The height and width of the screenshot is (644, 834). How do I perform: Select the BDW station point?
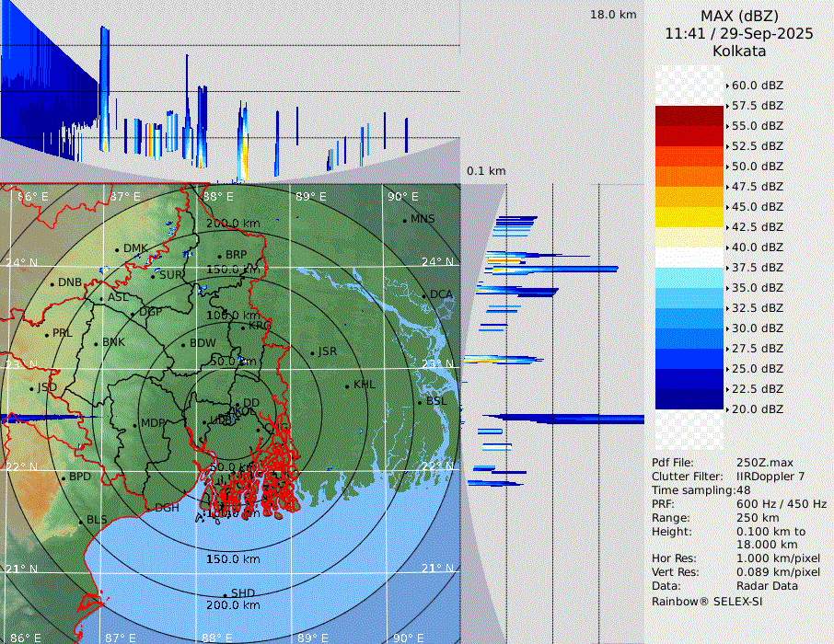(183, 345)
